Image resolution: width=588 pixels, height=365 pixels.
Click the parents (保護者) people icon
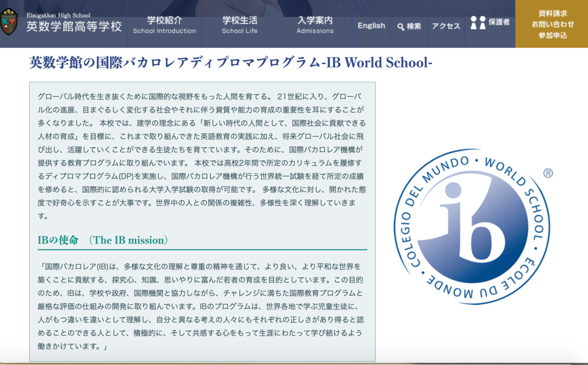pos(478,23)
